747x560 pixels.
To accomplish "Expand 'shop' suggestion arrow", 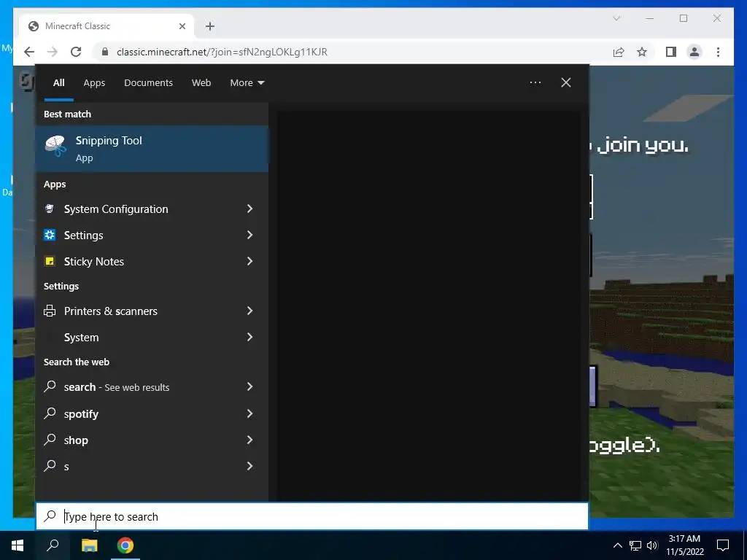I will pos(249,440).
